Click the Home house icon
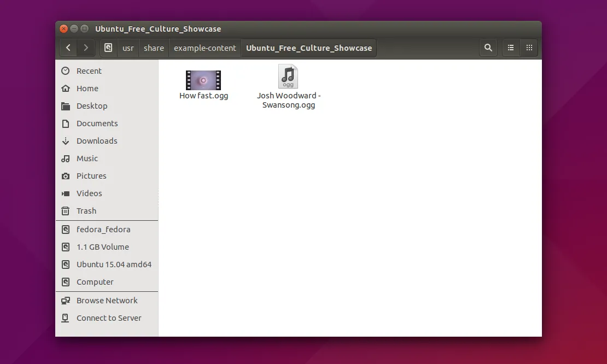The image size is (607, 364). [x=66, y=88]
